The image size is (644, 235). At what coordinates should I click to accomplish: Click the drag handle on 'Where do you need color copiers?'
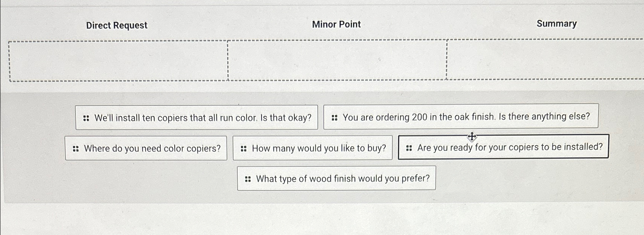(x=75, y=148)
